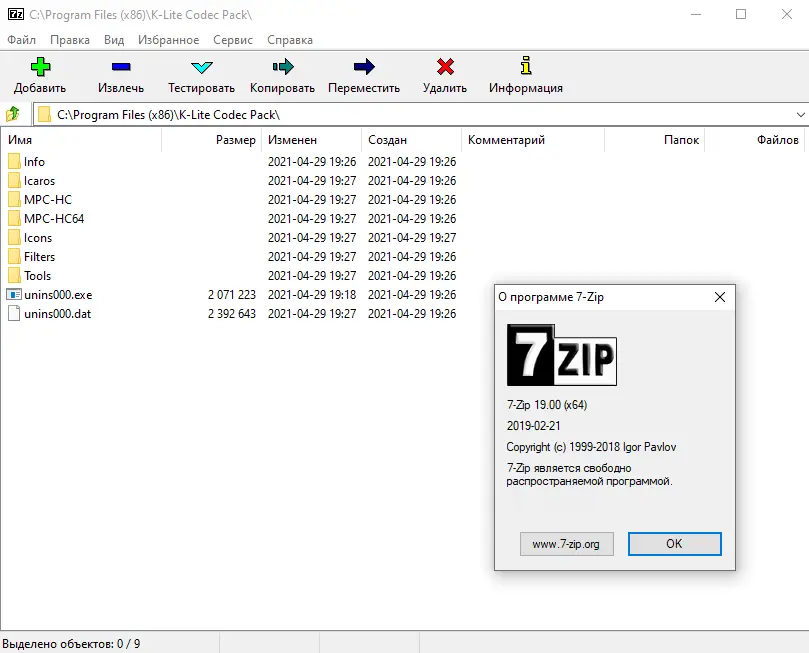809x653 pixels.
Task: Click the Icons row created date 19:27
Action: point(412,238)
